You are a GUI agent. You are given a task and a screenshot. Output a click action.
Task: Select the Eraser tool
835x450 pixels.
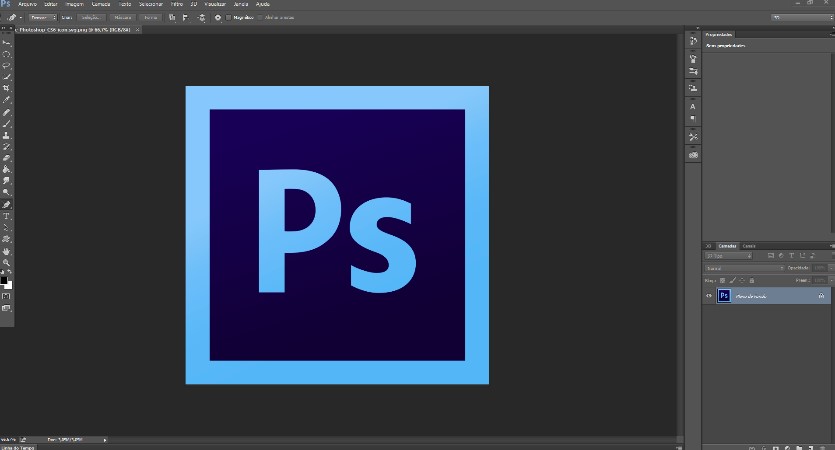tap(6, 158)
